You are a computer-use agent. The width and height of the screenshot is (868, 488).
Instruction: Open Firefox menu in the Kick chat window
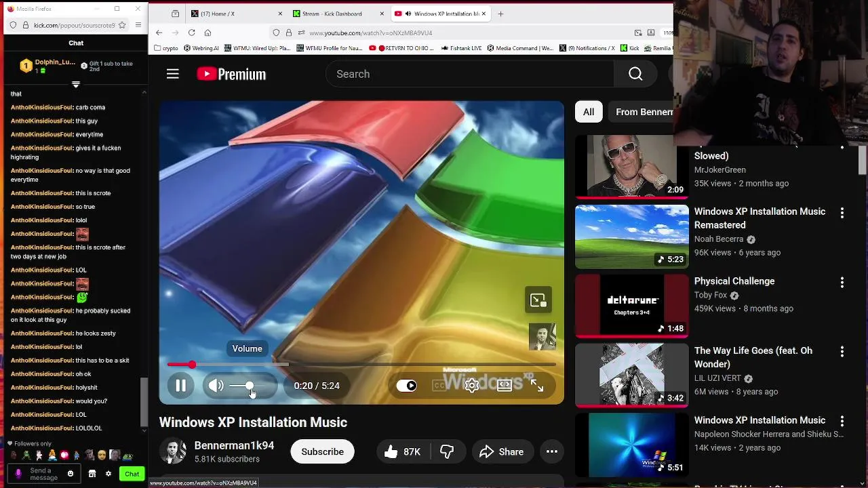[138, 25]
